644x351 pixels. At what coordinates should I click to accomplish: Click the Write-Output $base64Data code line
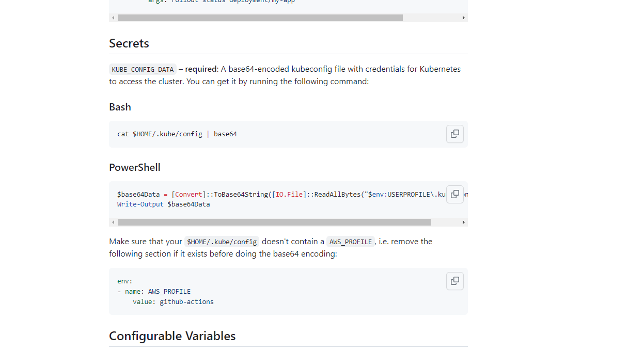[164, 204]
